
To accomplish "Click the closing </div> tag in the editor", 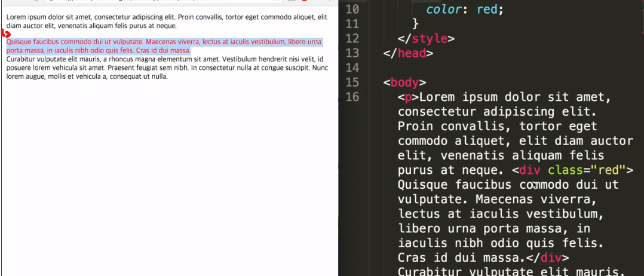I will [548, 258].
